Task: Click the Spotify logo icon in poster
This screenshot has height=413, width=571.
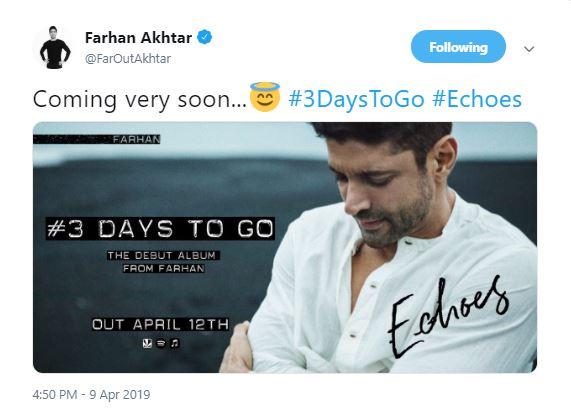Action: pyautogui.click(x=161, y=343)
